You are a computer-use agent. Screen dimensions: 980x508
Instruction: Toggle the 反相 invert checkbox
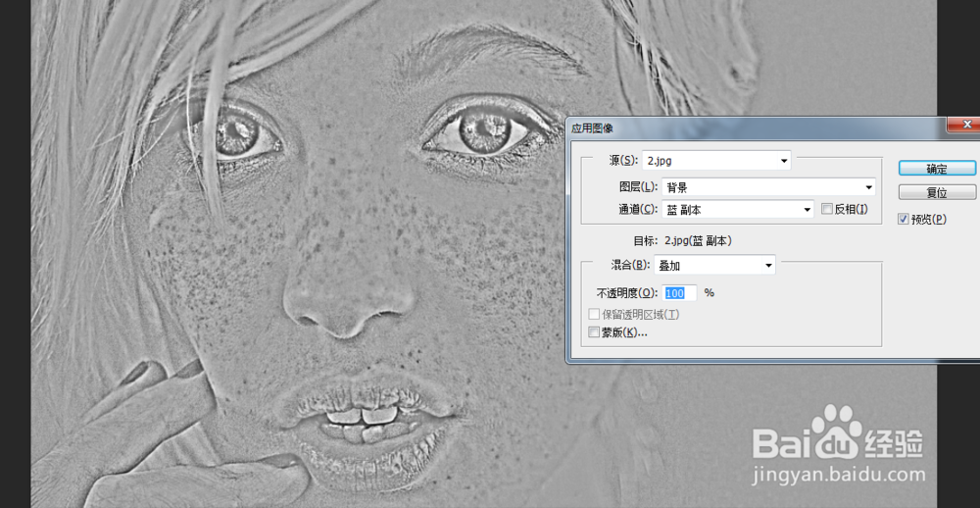pos(827,209)
